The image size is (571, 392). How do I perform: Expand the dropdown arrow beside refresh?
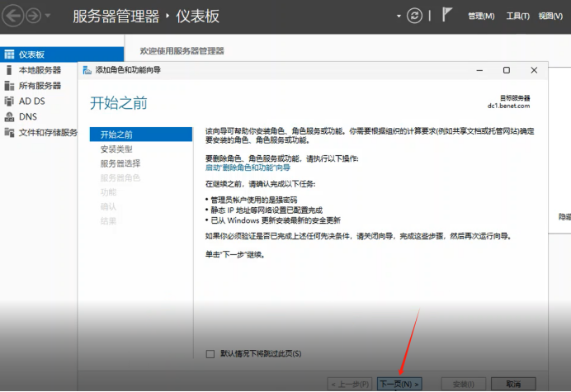(x=399, y=16)
